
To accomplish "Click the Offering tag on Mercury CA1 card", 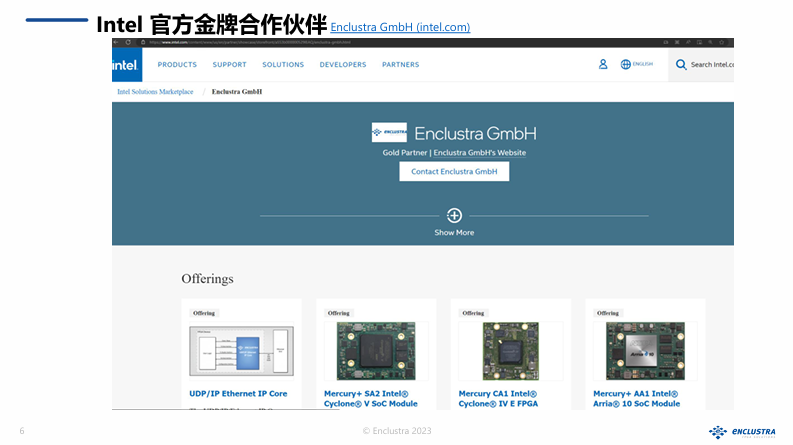I will tap(473, 313).
